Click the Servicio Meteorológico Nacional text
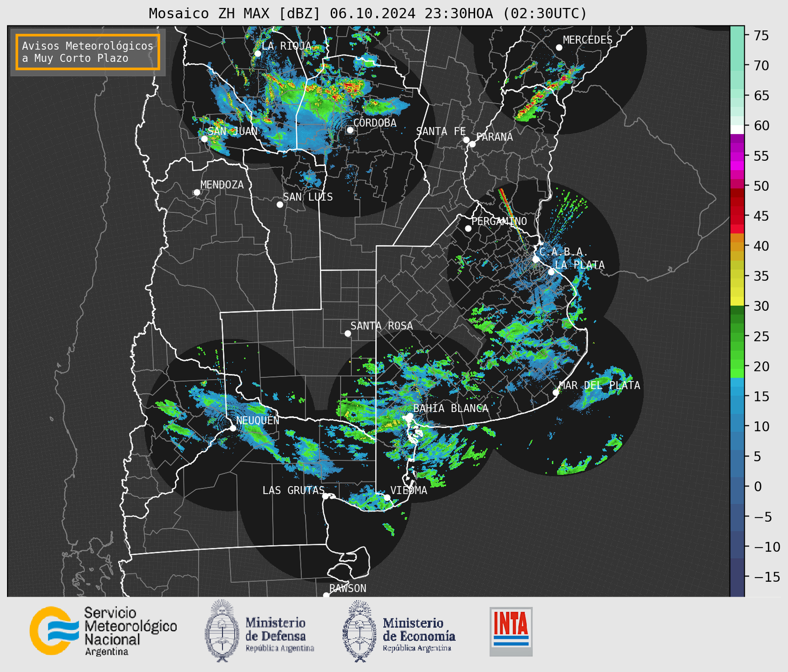This screenshot has height=672, width=788. (x=130, y=631)
